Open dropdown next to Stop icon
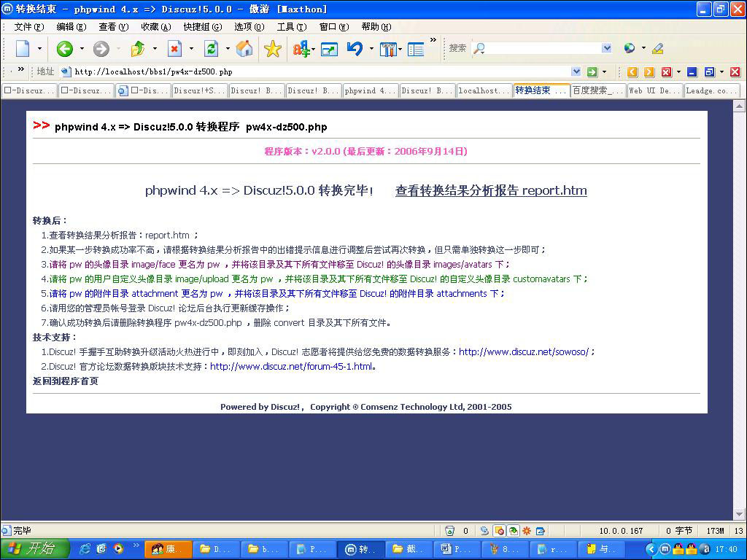Image resolution: width=747 pixels, height=560 pixels. [192, 49]
